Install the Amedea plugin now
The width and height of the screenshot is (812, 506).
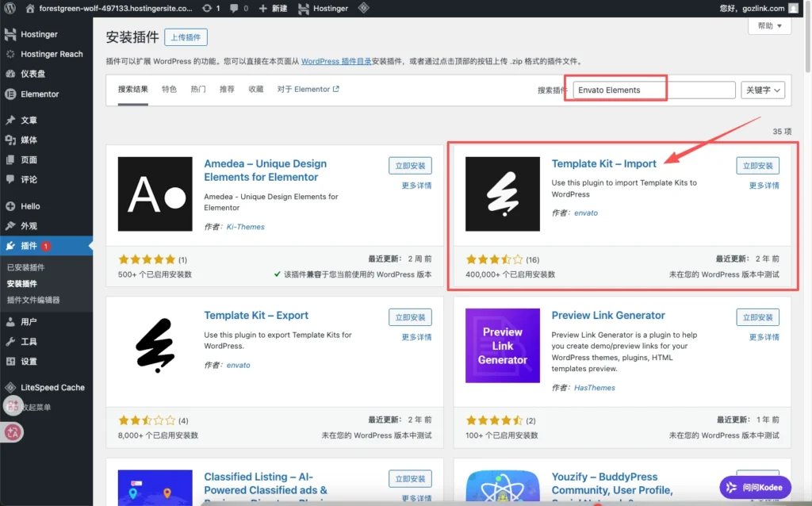[x=410, y=166]
